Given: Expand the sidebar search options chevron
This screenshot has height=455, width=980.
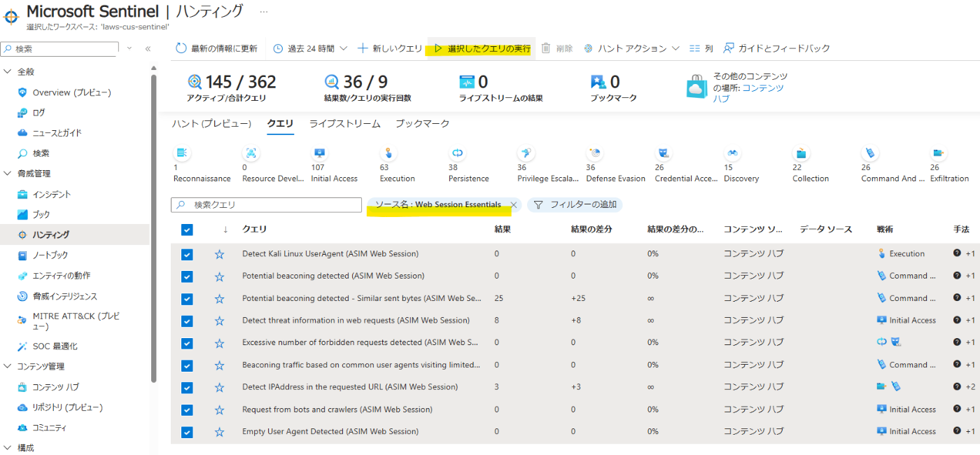Looking at the screenshot, I should [x=129, y=49].
